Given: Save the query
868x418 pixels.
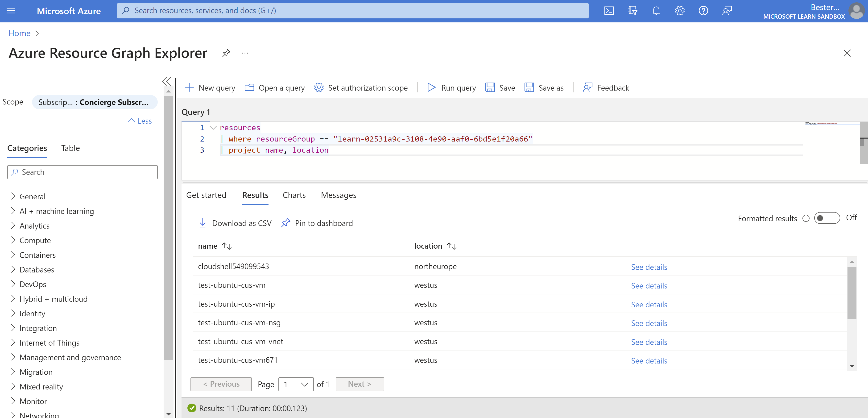Looking at the screenshot, I should click(500, 88).
